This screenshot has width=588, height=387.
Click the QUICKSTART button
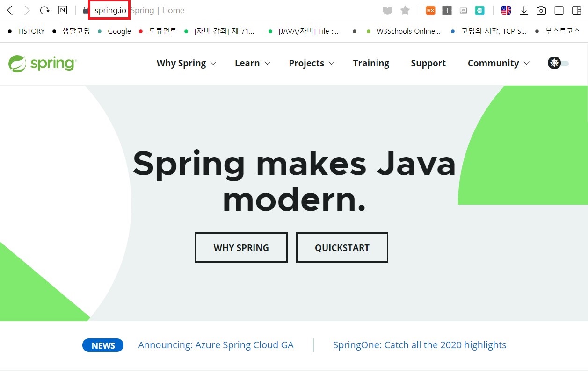(x=342, y=247)
